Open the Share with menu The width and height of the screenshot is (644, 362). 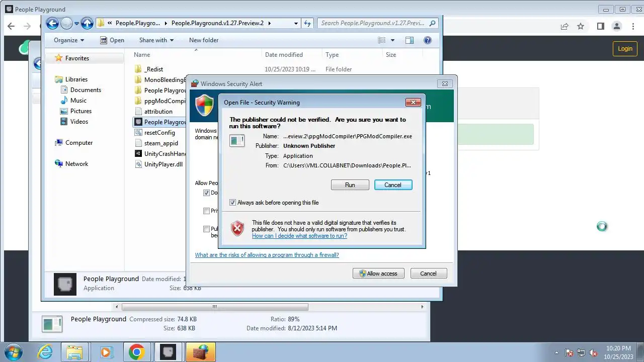(156, 40)
